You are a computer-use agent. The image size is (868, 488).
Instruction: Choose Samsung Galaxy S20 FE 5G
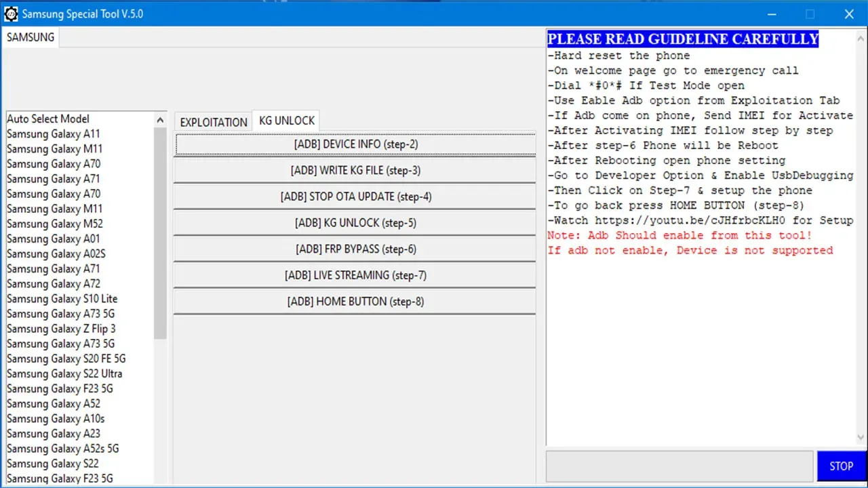[66, 359]
